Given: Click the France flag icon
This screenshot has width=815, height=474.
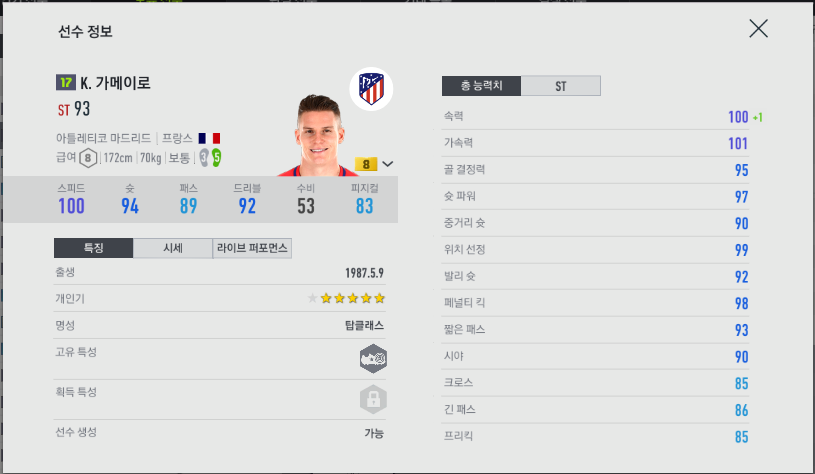Looking at the screenshot, I should [x=209, y=138].
